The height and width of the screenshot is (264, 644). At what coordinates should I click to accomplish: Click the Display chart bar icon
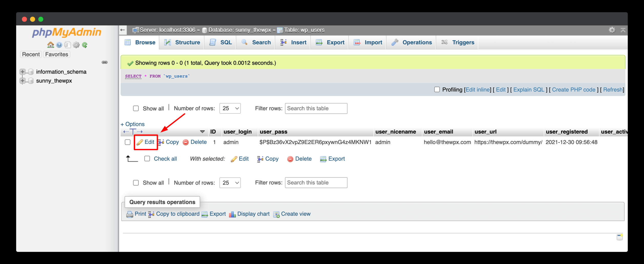coord(232,214)
